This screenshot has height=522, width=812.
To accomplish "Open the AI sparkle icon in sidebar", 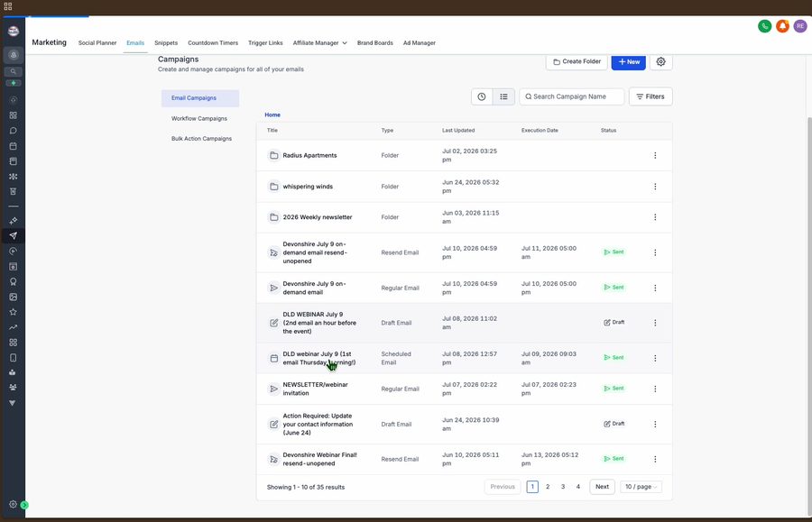I will pos(13,221).
